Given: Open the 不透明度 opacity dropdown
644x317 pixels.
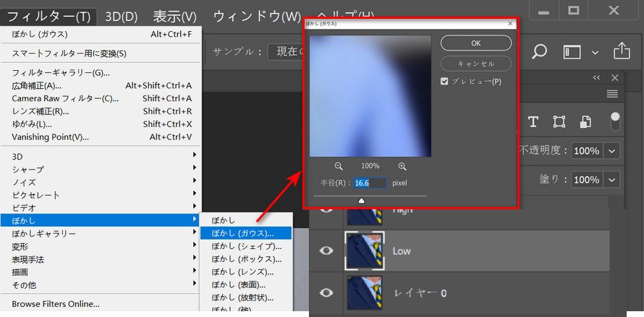Looking at the screenshot, I should point(612,151).
